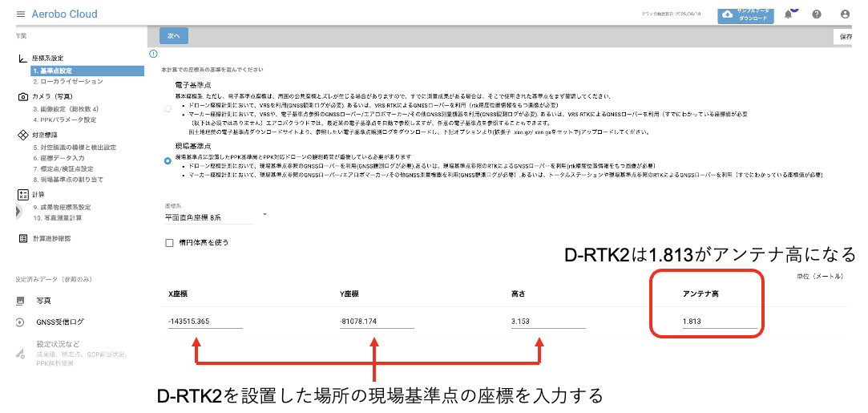Image resolution: width=868 pixels, height=413 pixels.
Task: Open the user account profile icon
Action: pyautogui.click(x=845, y=14)
